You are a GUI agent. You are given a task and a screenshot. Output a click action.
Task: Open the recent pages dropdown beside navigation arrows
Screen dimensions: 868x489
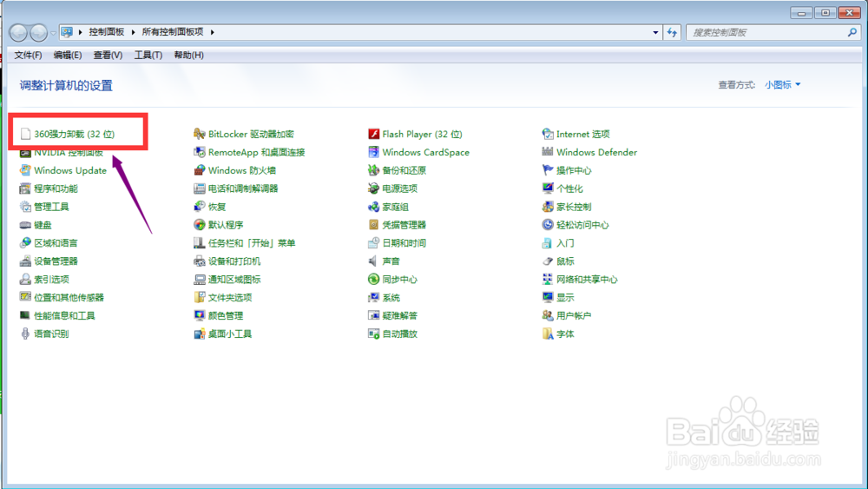(53, 33)
